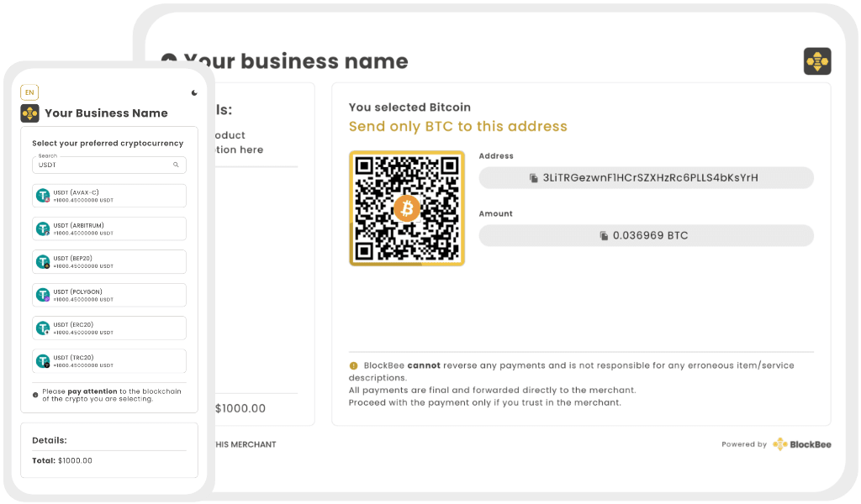Click the Tether token icon for USDT (AVAX-C)

[x=42, y=195]
